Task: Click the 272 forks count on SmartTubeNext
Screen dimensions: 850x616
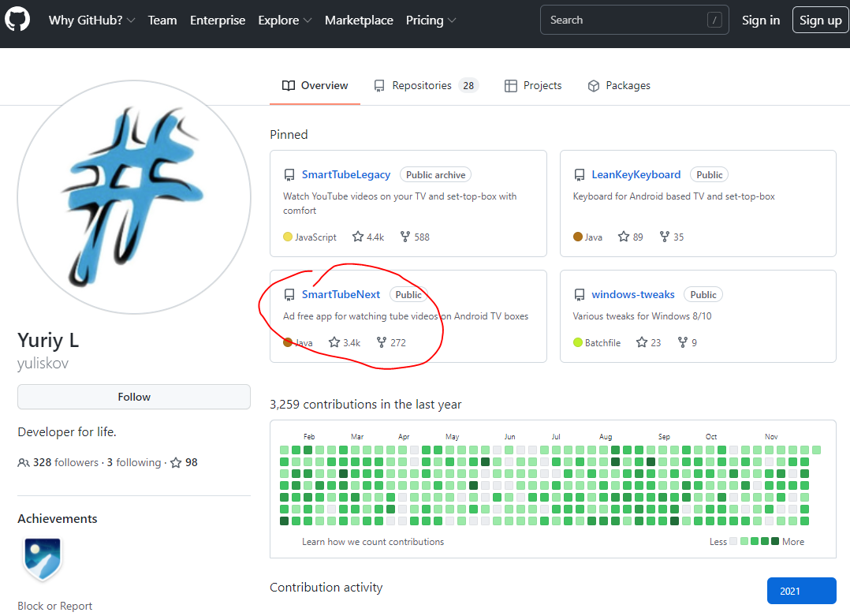Action: pyautogui.click(x=398, y=342)
